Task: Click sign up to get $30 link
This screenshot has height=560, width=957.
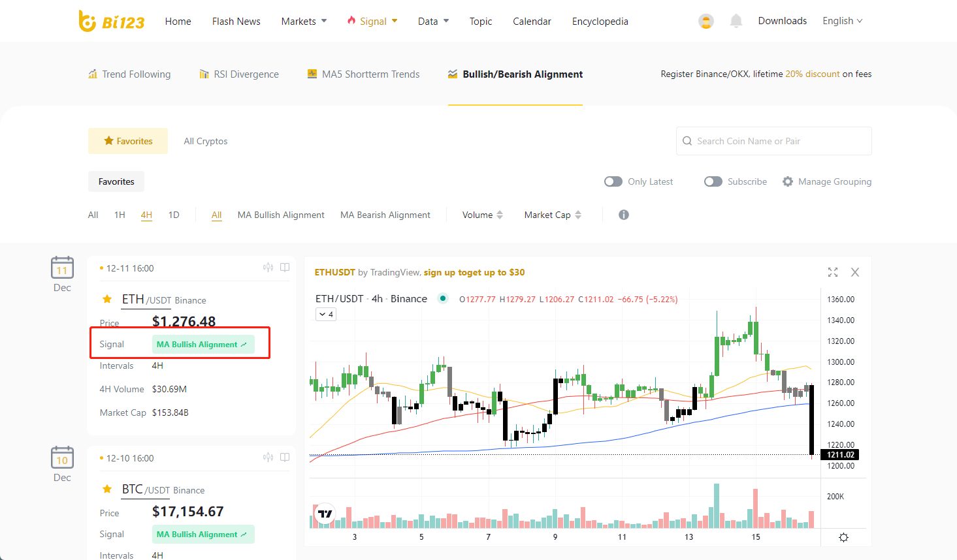Action: 474,272
